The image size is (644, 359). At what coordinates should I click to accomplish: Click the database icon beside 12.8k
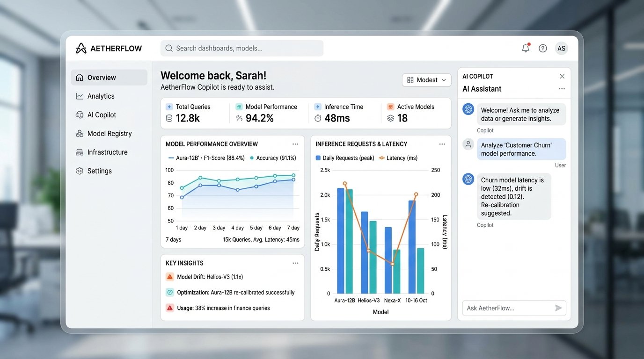[169, 118]
